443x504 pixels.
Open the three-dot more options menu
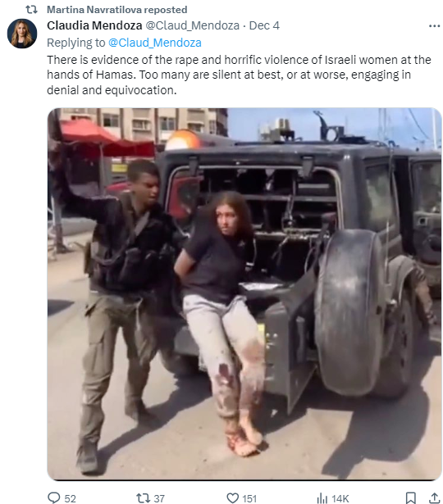coord(434,26)
